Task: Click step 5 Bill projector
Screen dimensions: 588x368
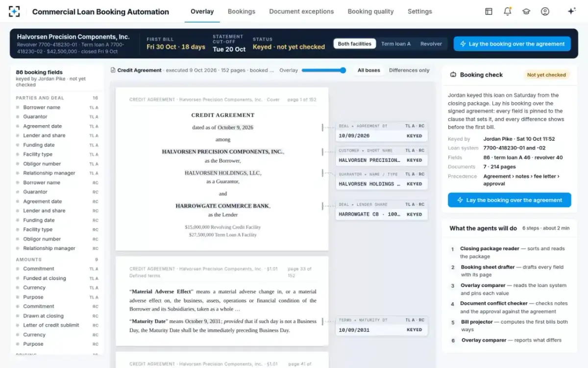Action: 509,326
